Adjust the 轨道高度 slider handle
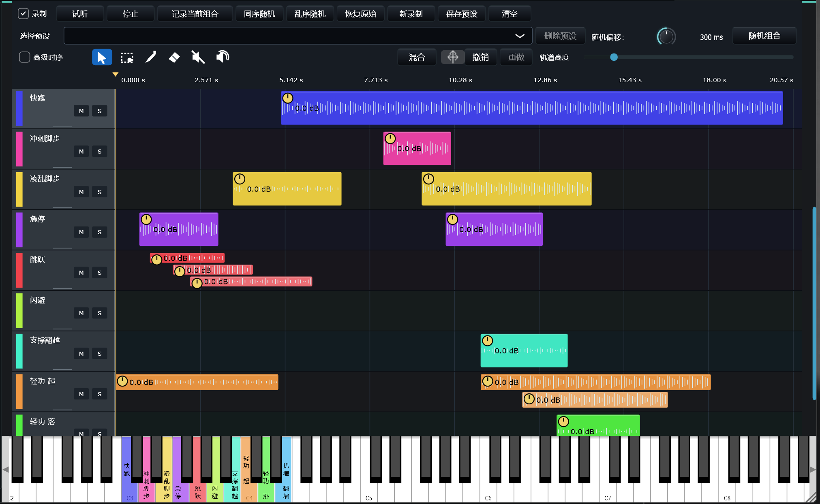Image resolution: width=820 pixels, height=504 pixels. click(614, 57)
